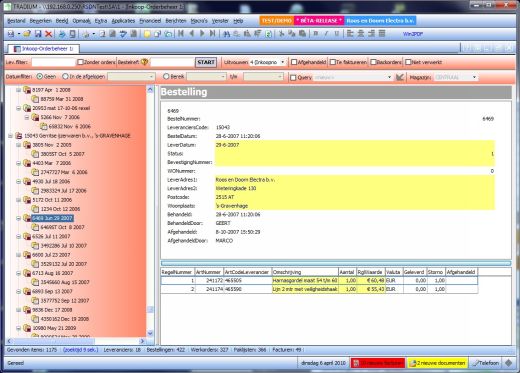This screenshot has height=373, width=520.
Task: Click the binoculars search icon
Action: click(x=226, y=34)
